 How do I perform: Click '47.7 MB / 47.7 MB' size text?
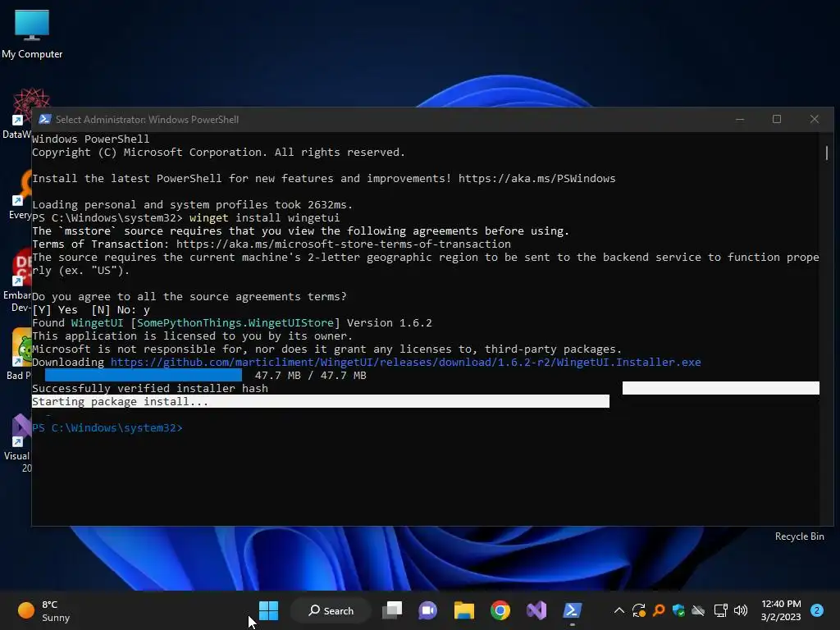pos(310,376)
